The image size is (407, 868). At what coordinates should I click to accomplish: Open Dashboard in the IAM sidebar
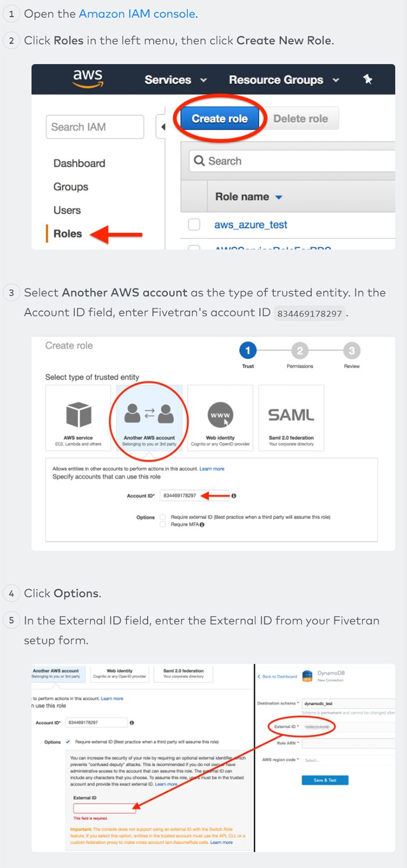coord(79,163)
